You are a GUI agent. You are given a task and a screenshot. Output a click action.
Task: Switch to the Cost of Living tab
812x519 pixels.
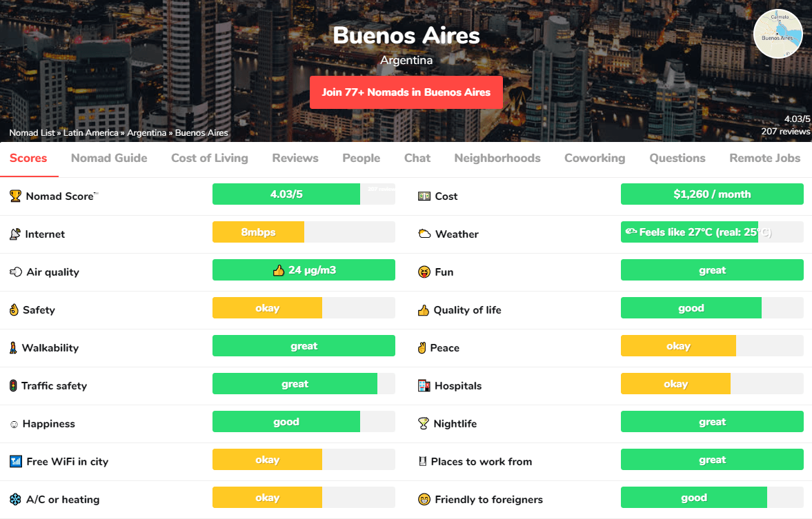(x=210, y=158)
